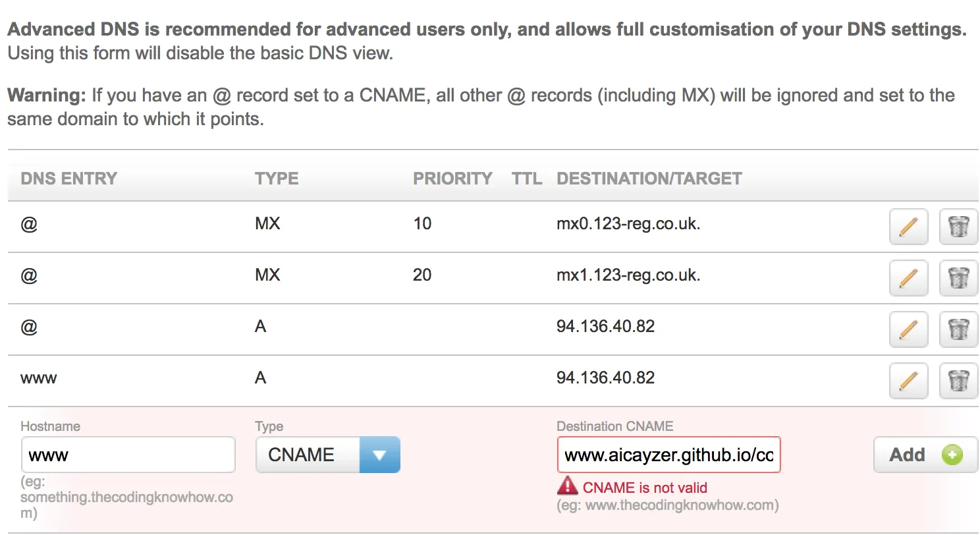Click the PRIORITY column header
Viewport: 980px width, 535px height.
(x=452, y=179)
